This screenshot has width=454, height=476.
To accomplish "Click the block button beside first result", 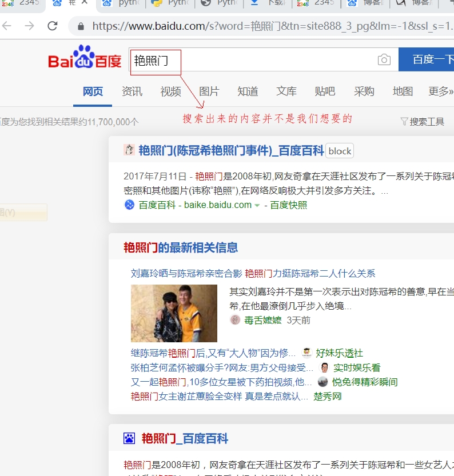I will tap(340, 151).
